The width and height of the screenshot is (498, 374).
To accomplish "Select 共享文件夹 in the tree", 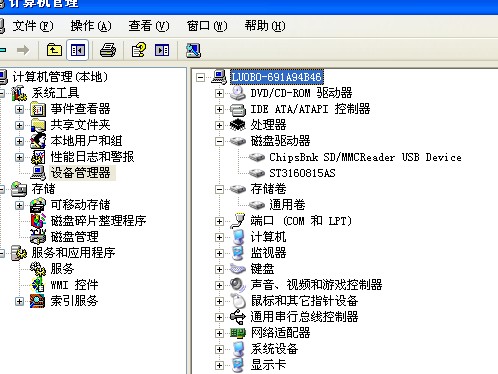I will 80,125.
